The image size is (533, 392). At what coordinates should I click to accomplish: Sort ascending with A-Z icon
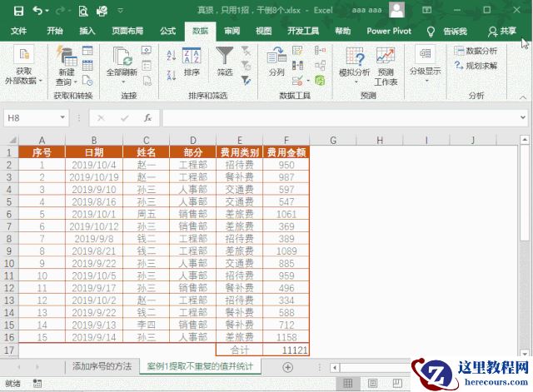pyautogui.click(x=172, y=55)
